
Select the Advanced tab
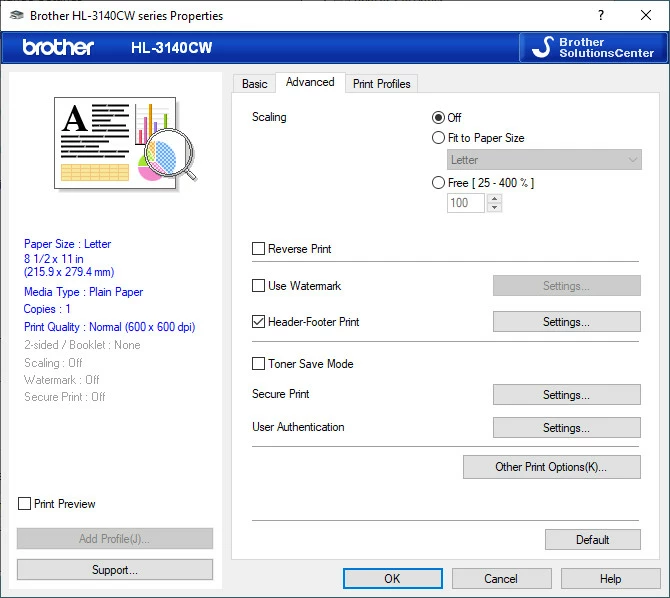click(310, 82)
